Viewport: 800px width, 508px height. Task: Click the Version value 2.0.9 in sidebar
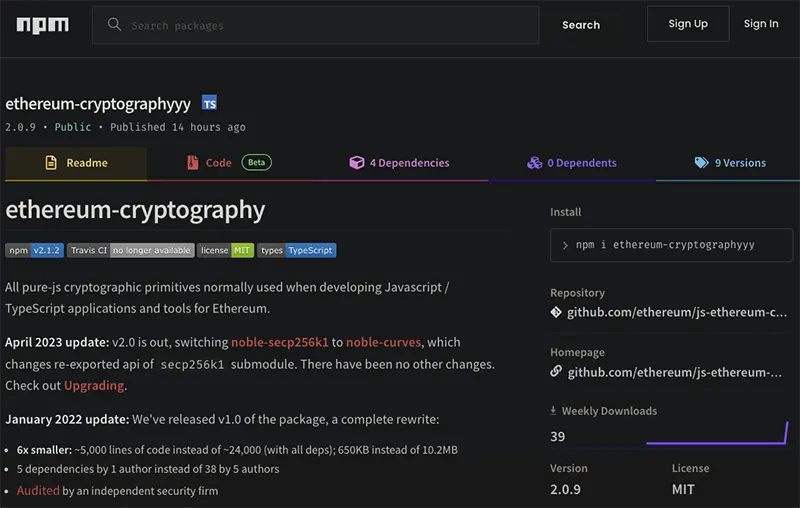tap(565, 490)
